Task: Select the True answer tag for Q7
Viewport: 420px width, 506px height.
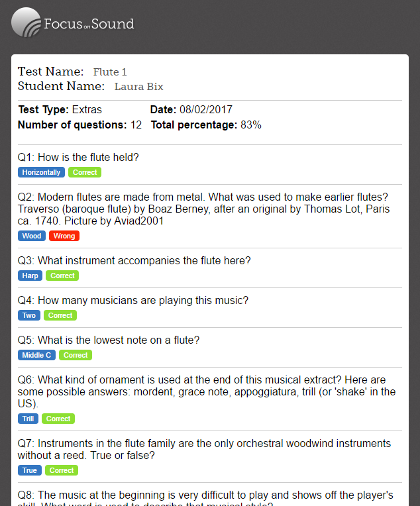Action: (30, 470)
